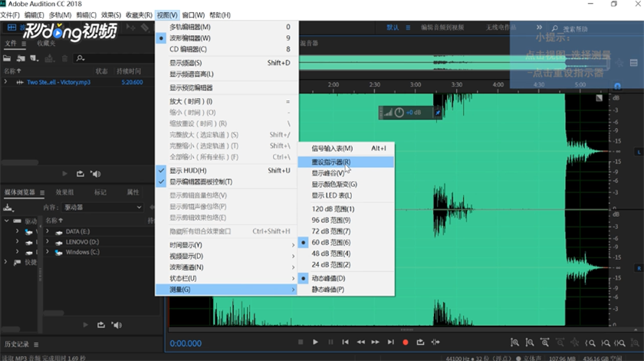Open the Media Browser panel menu icon
The height and width of the screenshot is (361, 644).
(x=42, y=192)
